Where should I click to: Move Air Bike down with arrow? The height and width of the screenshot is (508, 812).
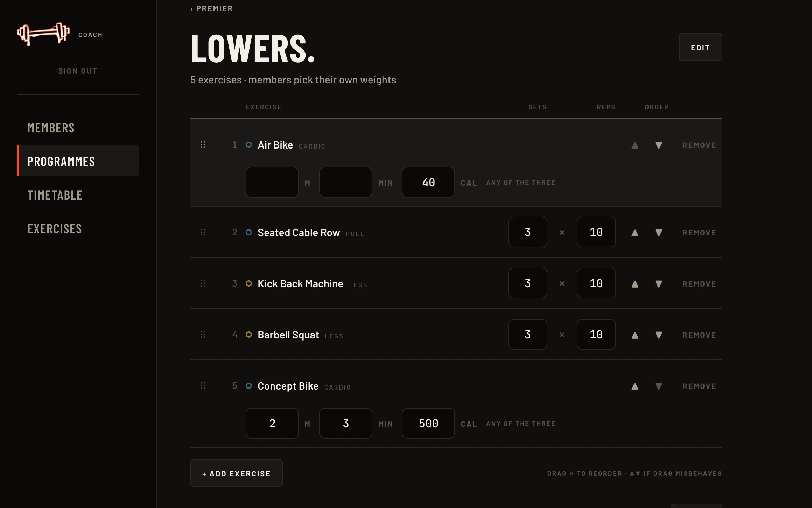659,145
